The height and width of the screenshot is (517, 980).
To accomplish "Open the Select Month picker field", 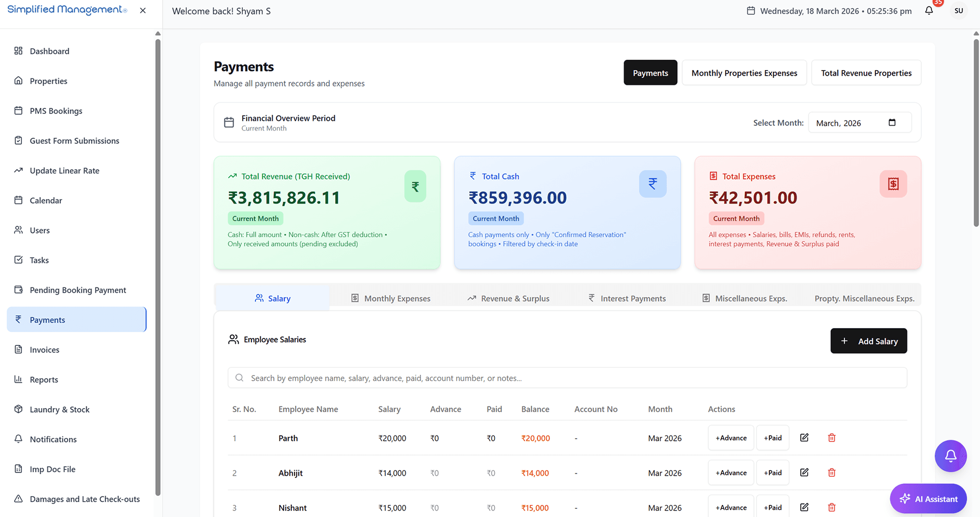I will coord(860,122).
